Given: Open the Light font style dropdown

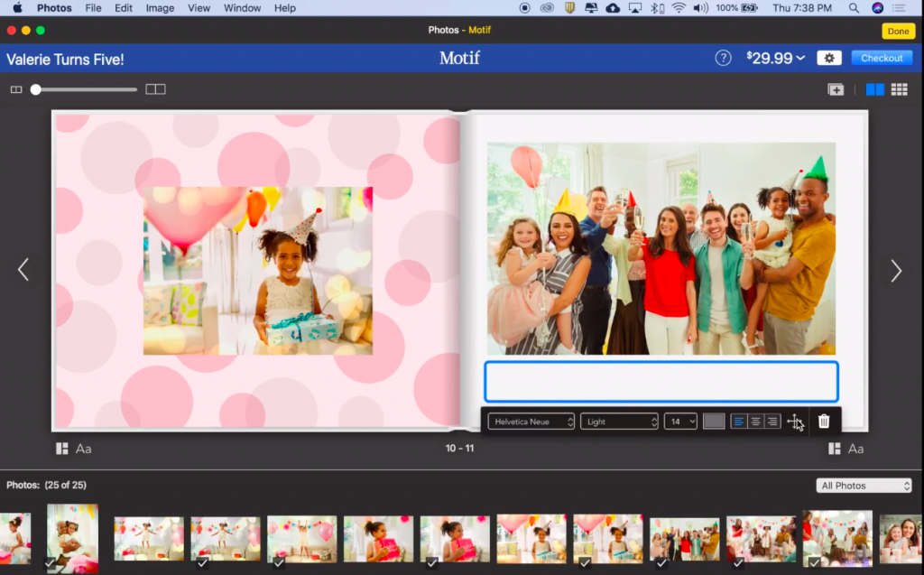Looking at the screenshot, I should 619,421.
